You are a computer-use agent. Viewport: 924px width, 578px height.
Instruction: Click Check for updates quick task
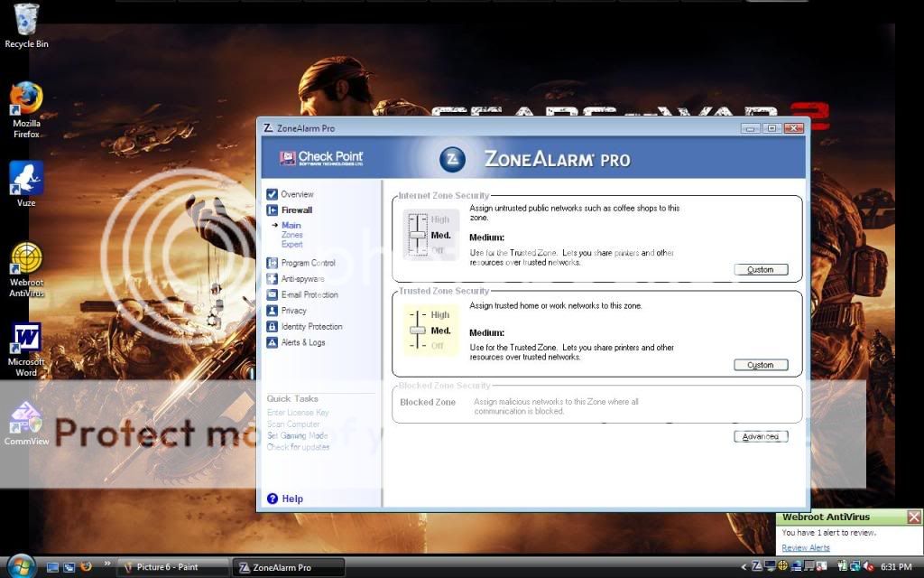pyautogui.click(x=298, y=447)
